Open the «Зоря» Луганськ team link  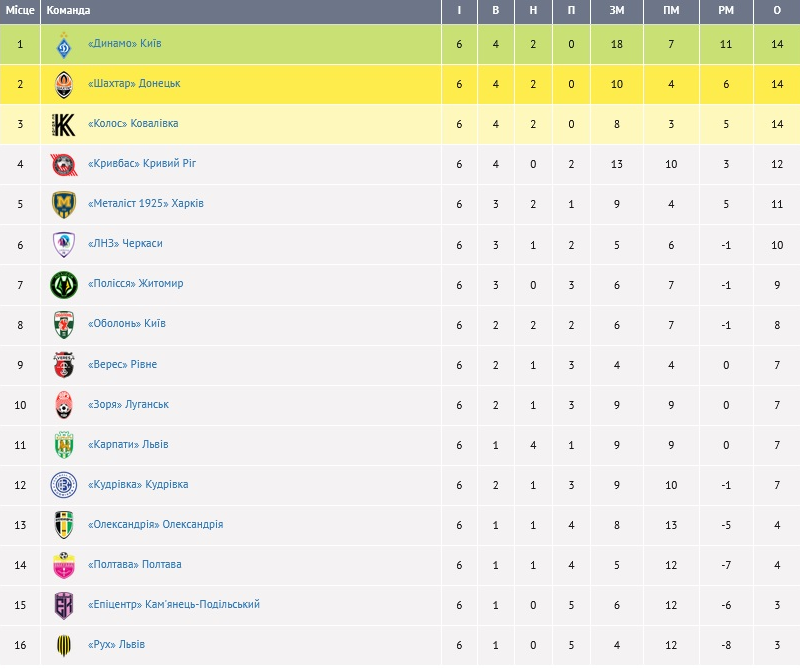click(128, 404)
